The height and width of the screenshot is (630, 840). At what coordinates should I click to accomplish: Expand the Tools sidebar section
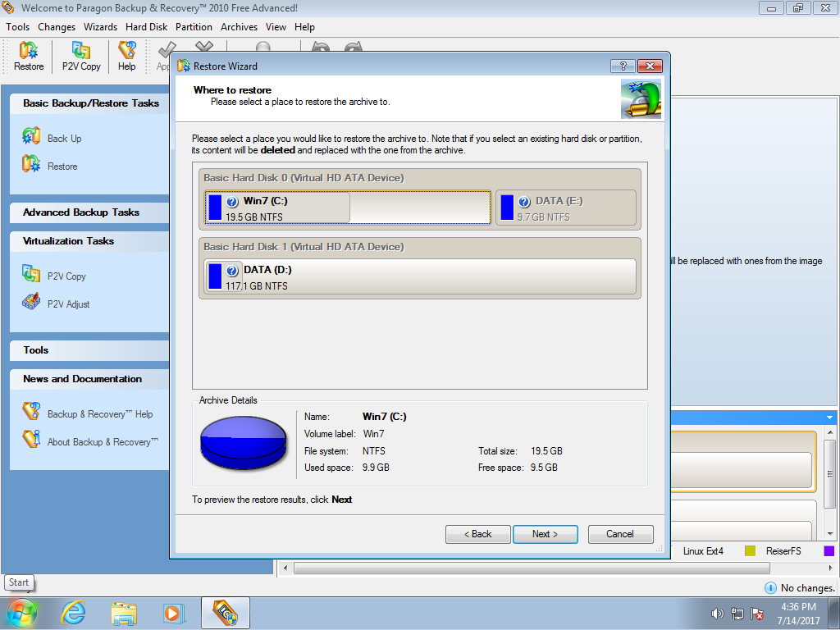(x=36, y=350)
